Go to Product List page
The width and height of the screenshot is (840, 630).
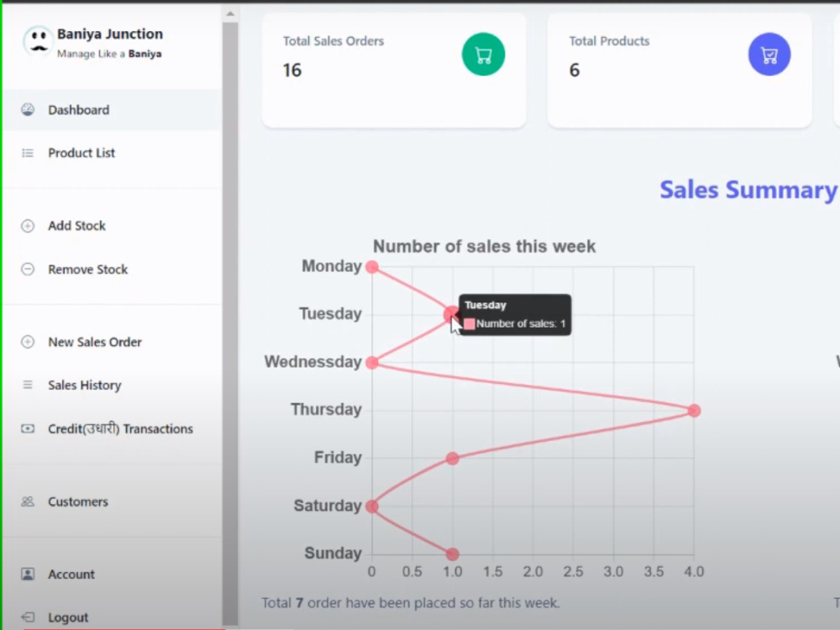113,153
